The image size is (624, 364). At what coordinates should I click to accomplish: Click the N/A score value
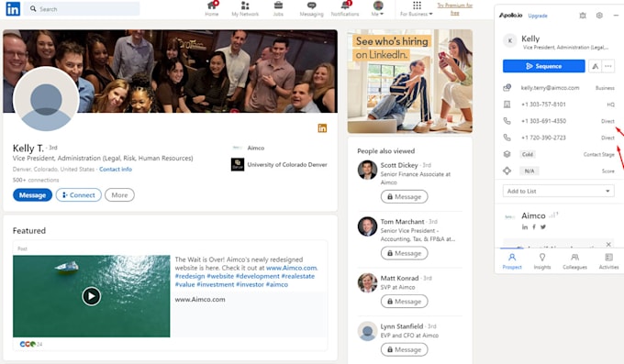point(529,171)
